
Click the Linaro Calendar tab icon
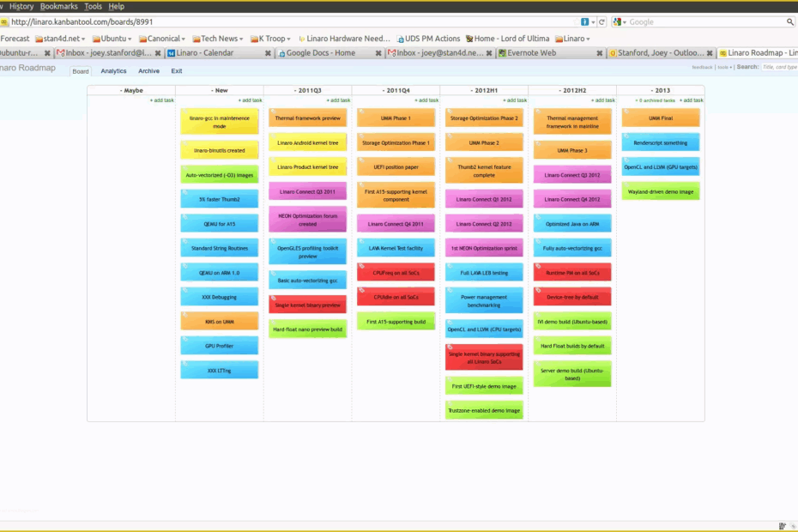click(x=170, y=51)
